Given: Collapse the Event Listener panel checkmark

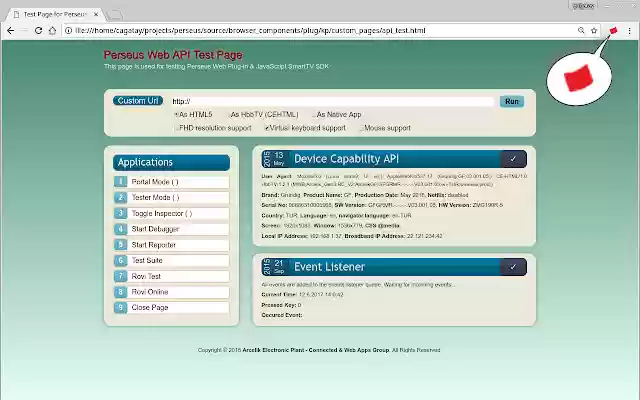Looking at the screenshot, I should click(x=513, y=267).
